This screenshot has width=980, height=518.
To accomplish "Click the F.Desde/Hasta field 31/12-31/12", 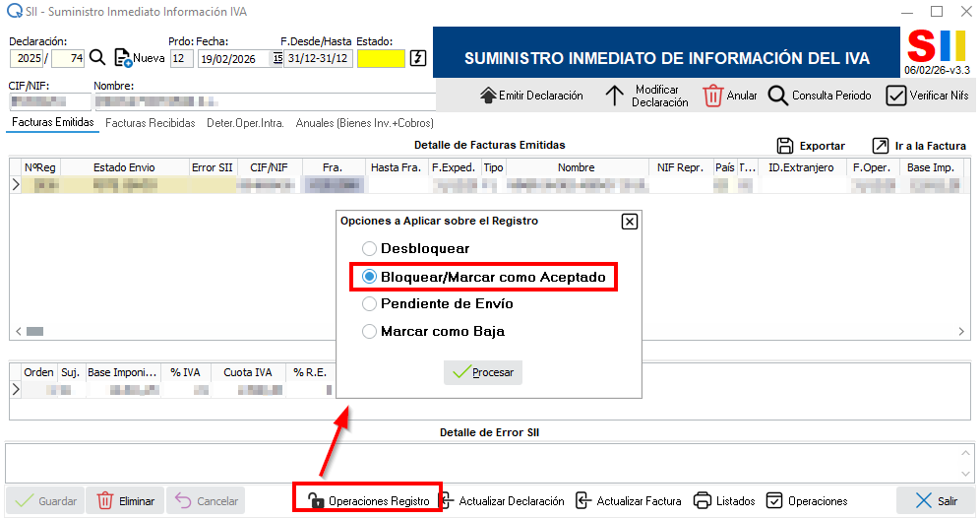I will tap(318, 59).
